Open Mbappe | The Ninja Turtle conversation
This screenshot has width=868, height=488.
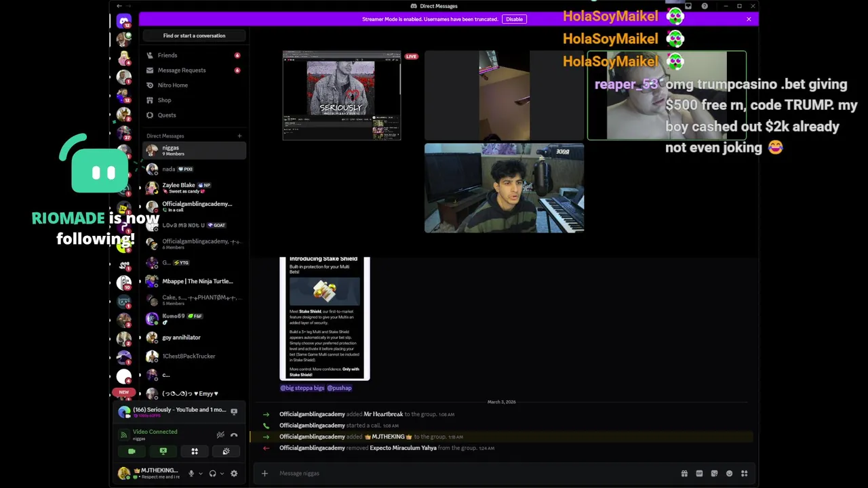pos(194,281)
